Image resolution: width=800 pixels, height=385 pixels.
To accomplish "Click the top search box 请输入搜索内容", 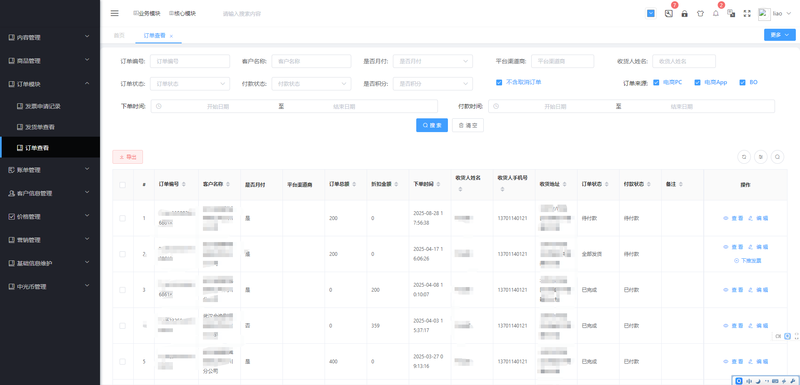I will coord(242,14).
